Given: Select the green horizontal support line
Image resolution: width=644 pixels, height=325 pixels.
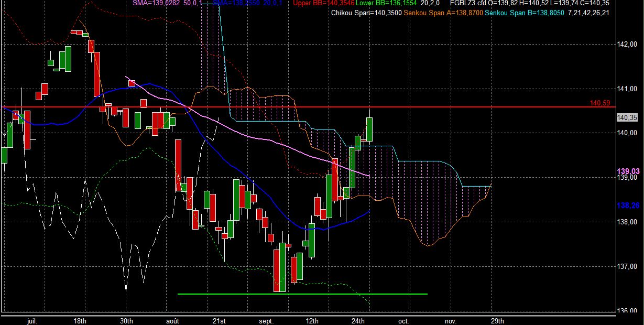Looking at the screenshot, I should point(303,294).
